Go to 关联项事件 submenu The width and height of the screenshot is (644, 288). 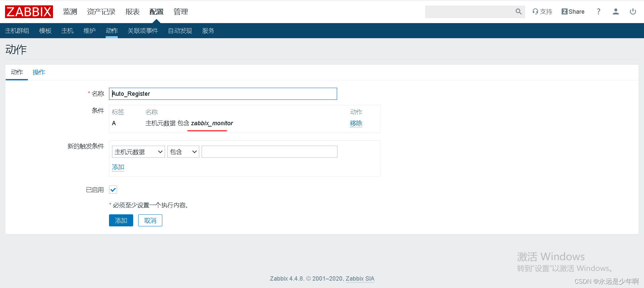click(143, 31)
